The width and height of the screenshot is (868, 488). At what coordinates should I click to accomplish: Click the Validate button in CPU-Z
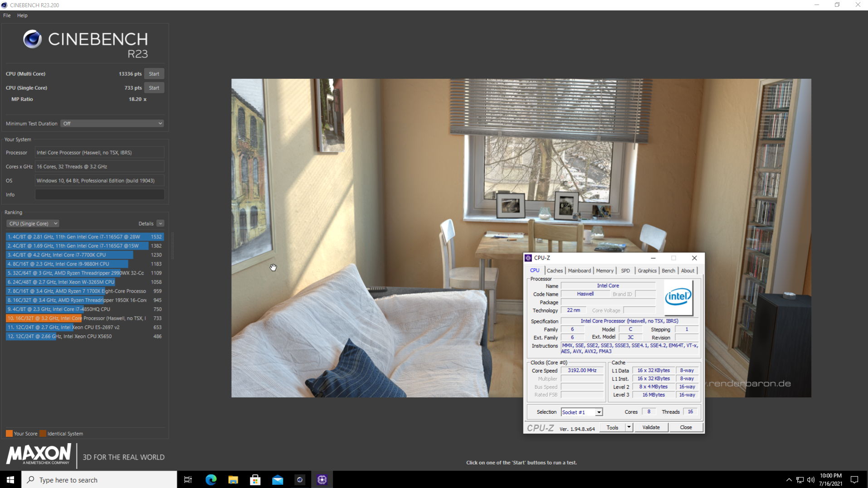651,427
